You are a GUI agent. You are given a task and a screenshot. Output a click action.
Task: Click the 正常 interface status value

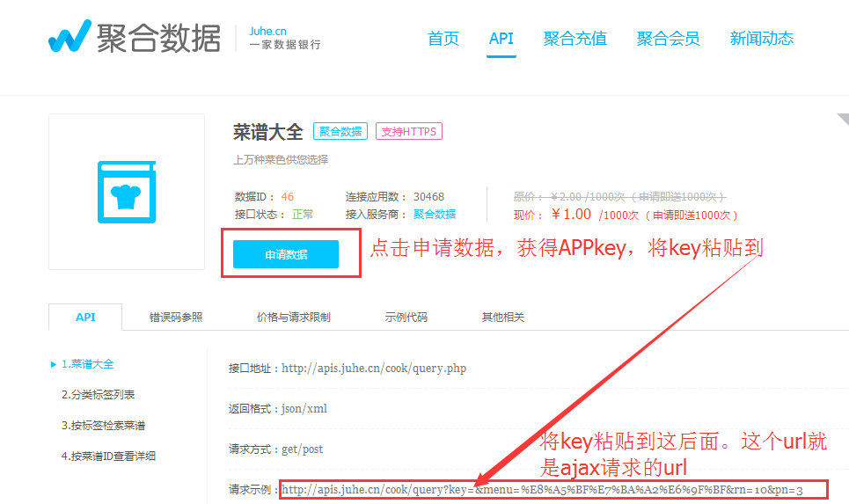[x=303, y=215]
